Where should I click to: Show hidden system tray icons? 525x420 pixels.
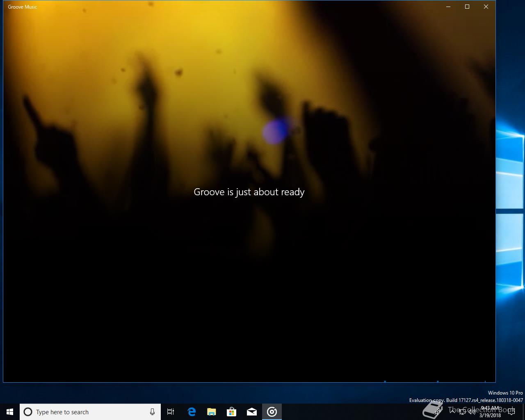[452, 412]
